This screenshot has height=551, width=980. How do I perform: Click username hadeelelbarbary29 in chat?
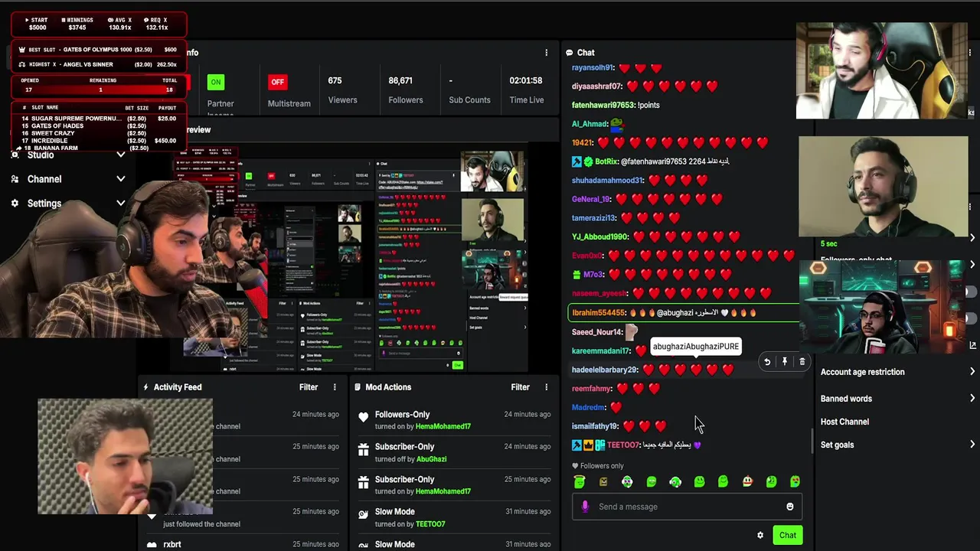click(605, 370)
